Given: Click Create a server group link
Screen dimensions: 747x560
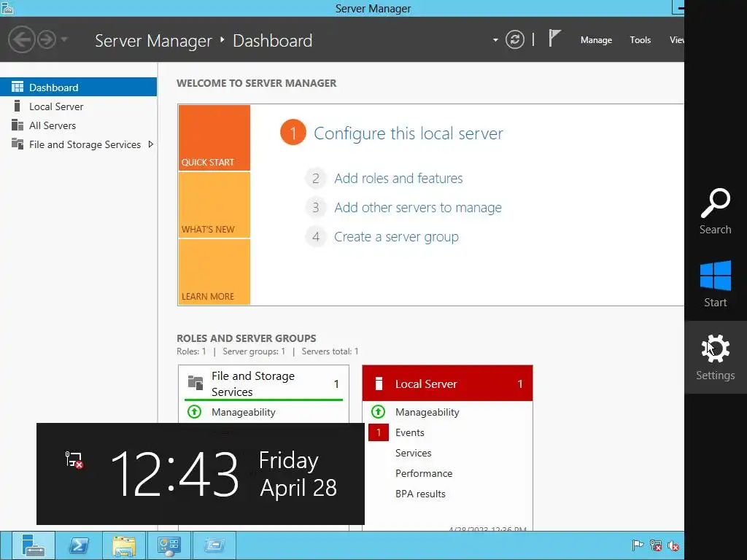Looking at the screenshot, I should 396,237.
